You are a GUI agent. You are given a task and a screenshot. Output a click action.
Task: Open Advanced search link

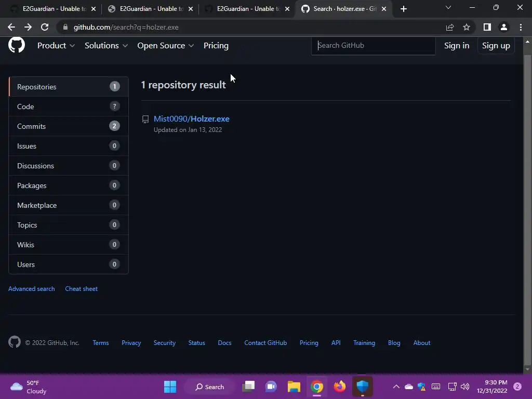point(32,289)
